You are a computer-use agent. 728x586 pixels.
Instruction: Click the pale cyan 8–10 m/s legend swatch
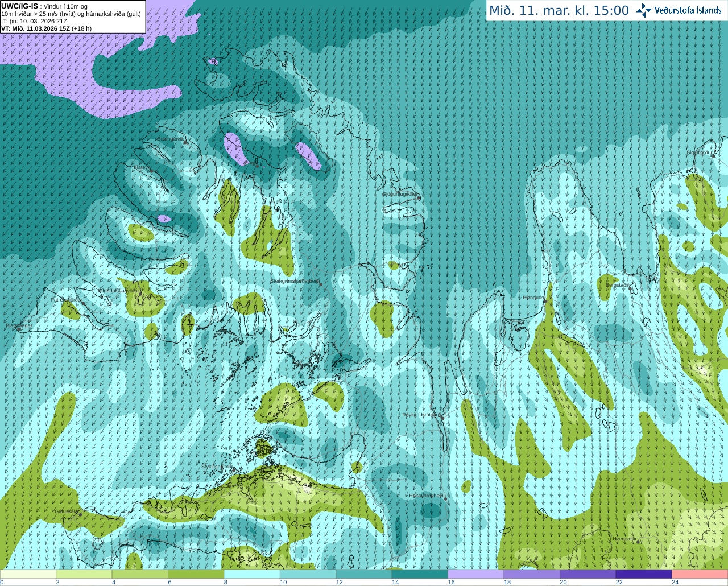click(252, 574)
